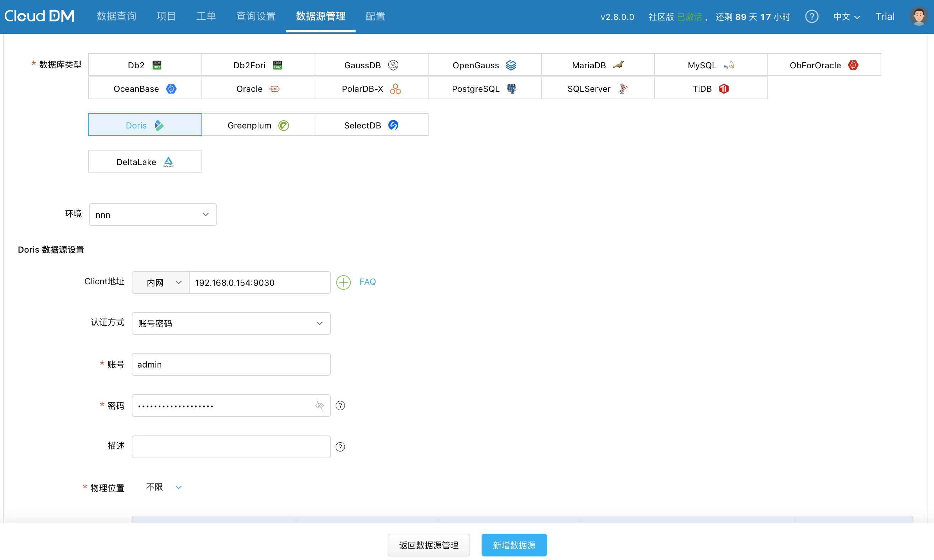934x560 pixels.
Task: Select the PostgreSQL database type
Action: 484,88
